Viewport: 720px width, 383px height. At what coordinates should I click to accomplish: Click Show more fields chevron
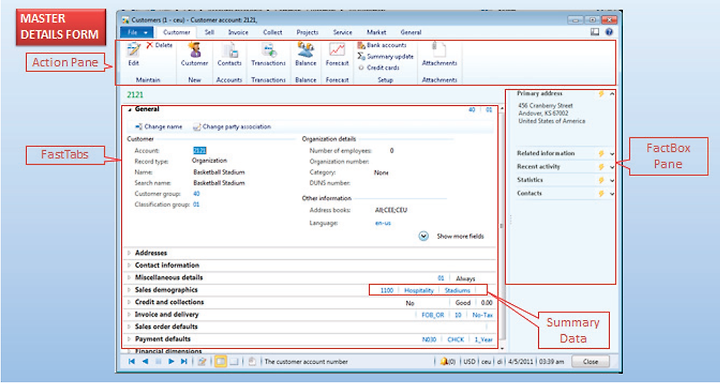pos(423,236)
